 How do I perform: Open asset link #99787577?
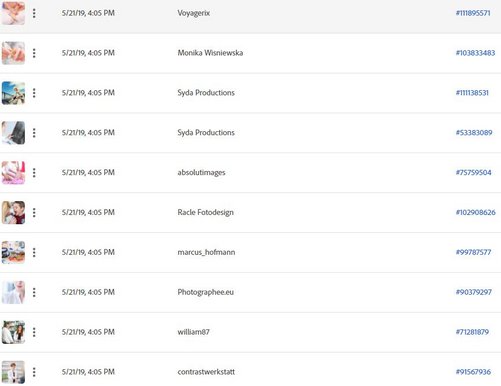tap(473, 252)
